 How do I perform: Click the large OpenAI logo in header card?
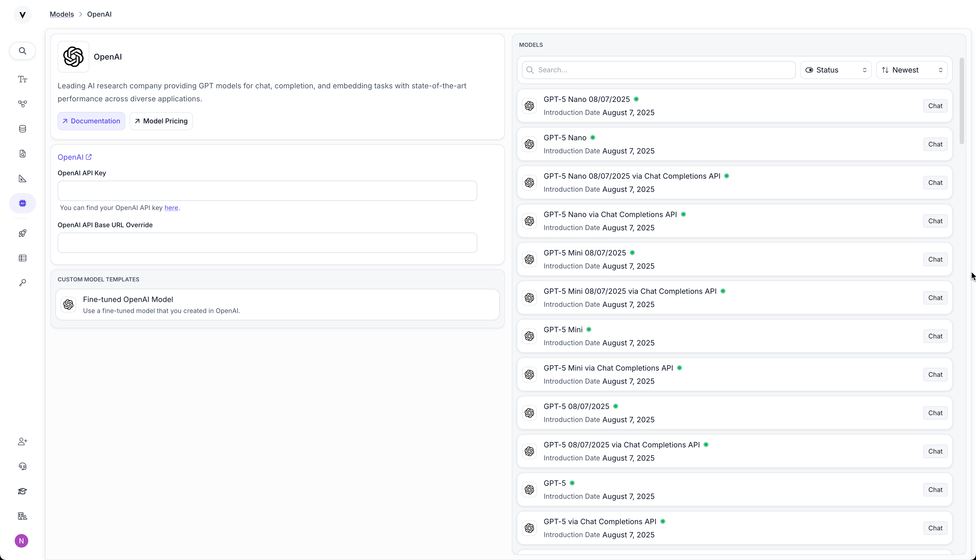pyautogui.click(x=73, y=56)
